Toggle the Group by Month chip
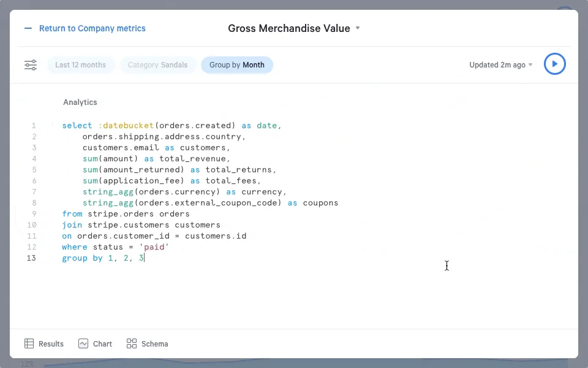588x368 pixels. (237, 64)
